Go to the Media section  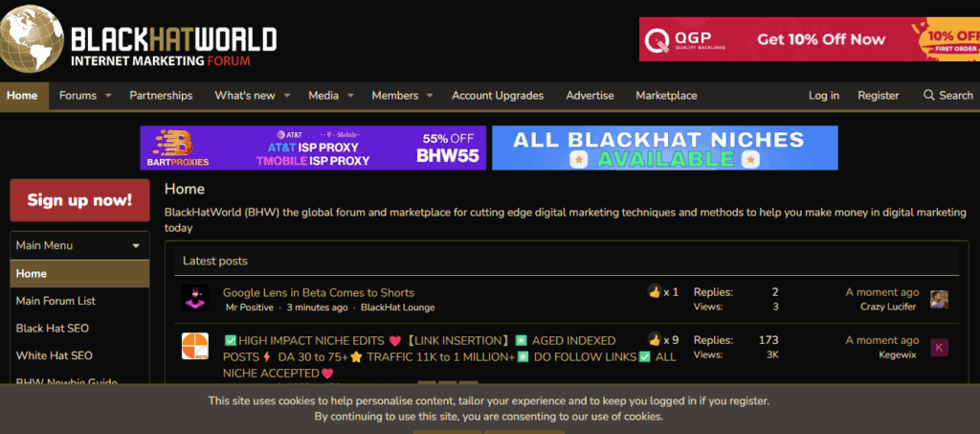pyautogui.click(x=323, y=96)
